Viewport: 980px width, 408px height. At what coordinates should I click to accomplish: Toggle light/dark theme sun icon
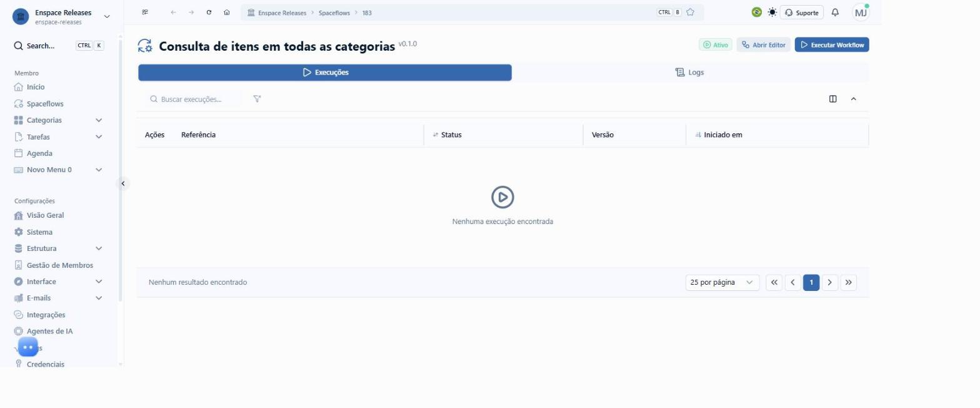pos(772,12)
